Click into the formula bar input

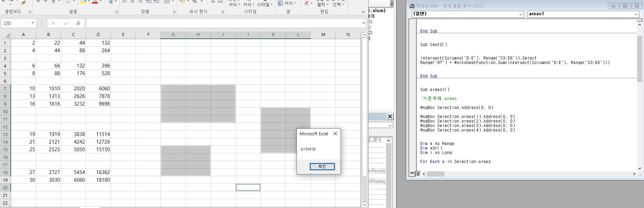223,23
